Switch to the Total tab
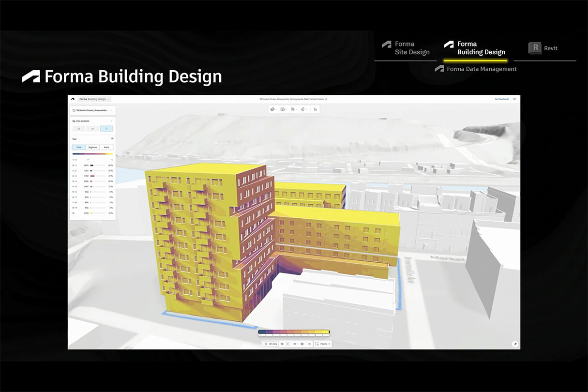The height and width of the screenshot is (392, 588). click(x=79, y=147)
